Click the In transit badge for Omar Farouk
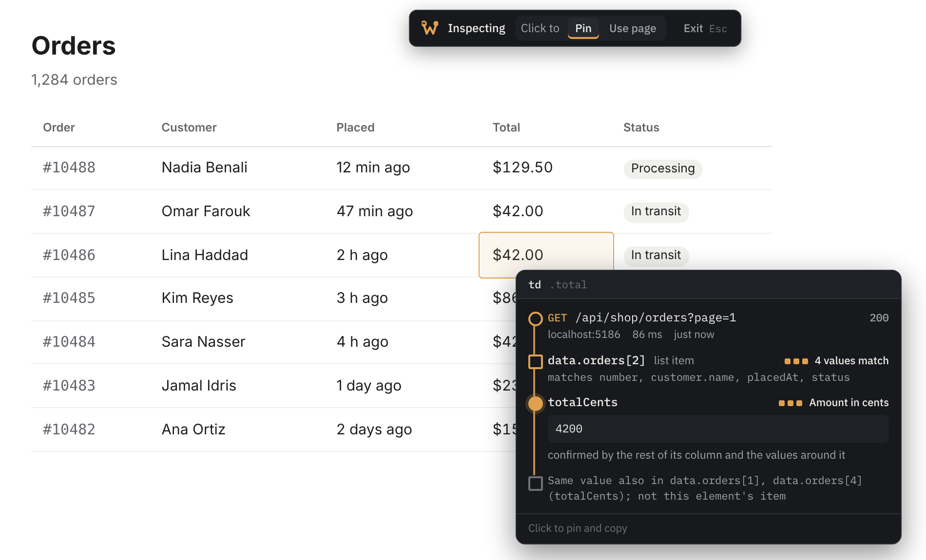The width and height of the screenshot is (926, 560). (656, 212)
